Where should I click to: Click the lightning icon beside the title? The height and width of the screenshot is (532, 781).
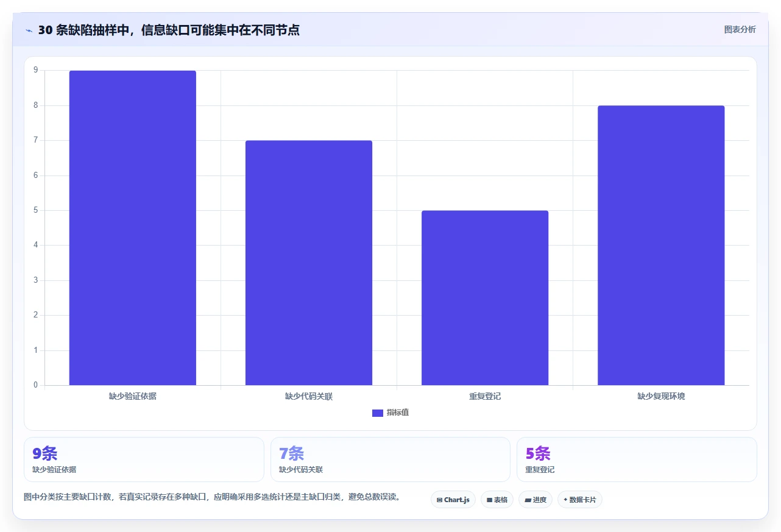click(29, 30)
